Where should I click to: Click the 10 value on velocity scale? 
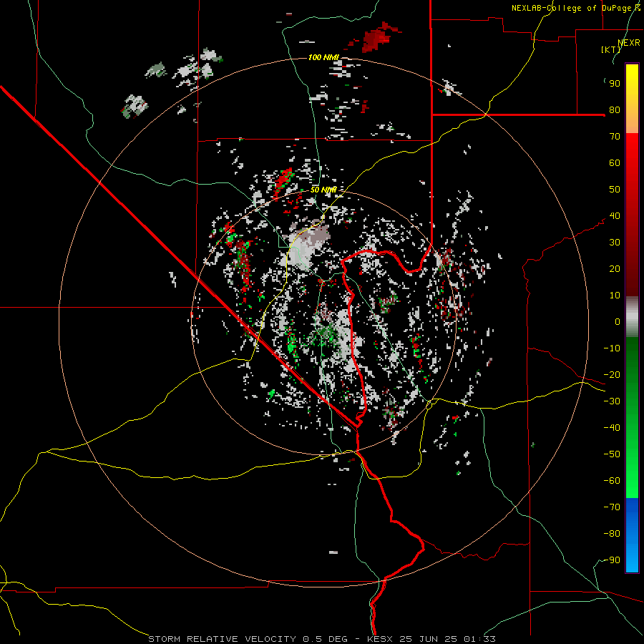pos(615,296)
